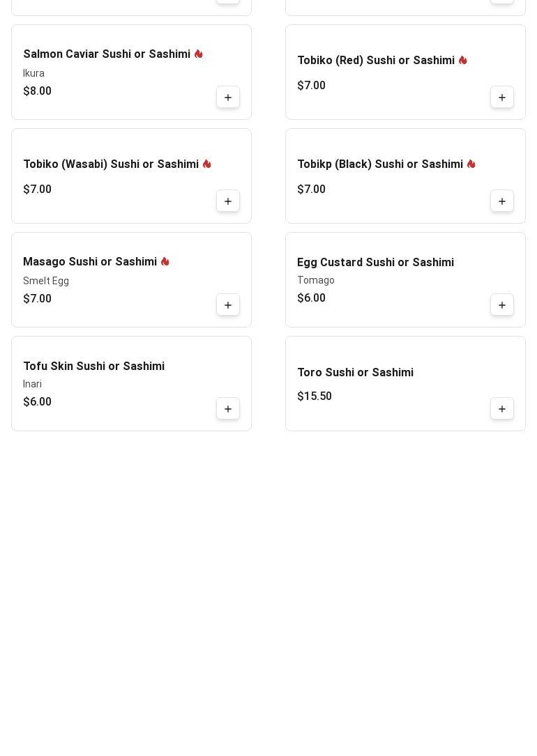Open Tofu Skin Sushi item title
This screenshot has height=756, width=537.
coord(93,367)
